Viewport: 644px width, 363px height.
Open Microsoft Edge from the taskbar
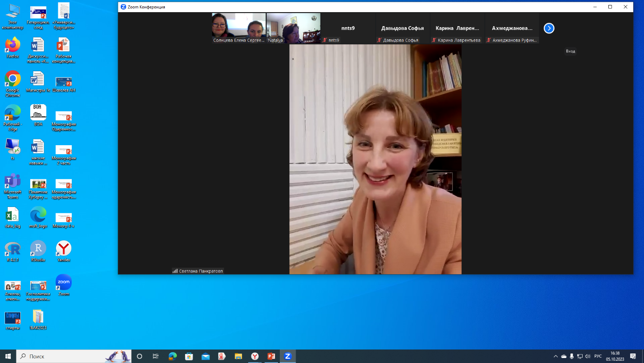172,356
